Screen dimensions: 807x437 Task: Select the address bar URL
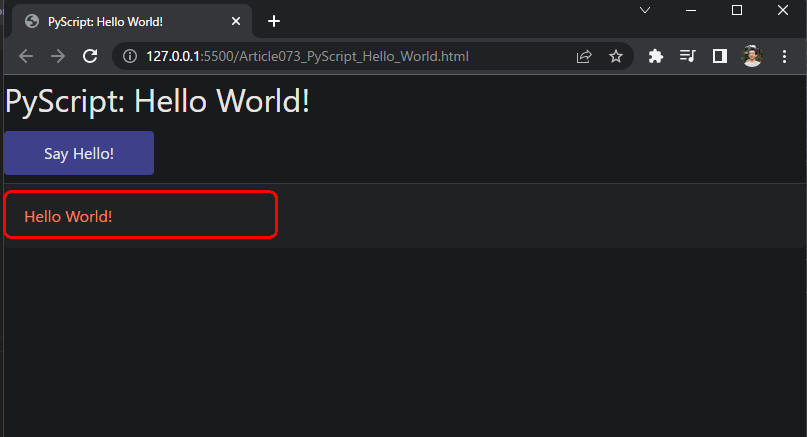(307, 56)
